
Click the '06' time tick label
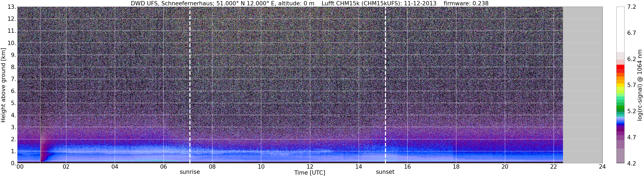coord(164,167)
